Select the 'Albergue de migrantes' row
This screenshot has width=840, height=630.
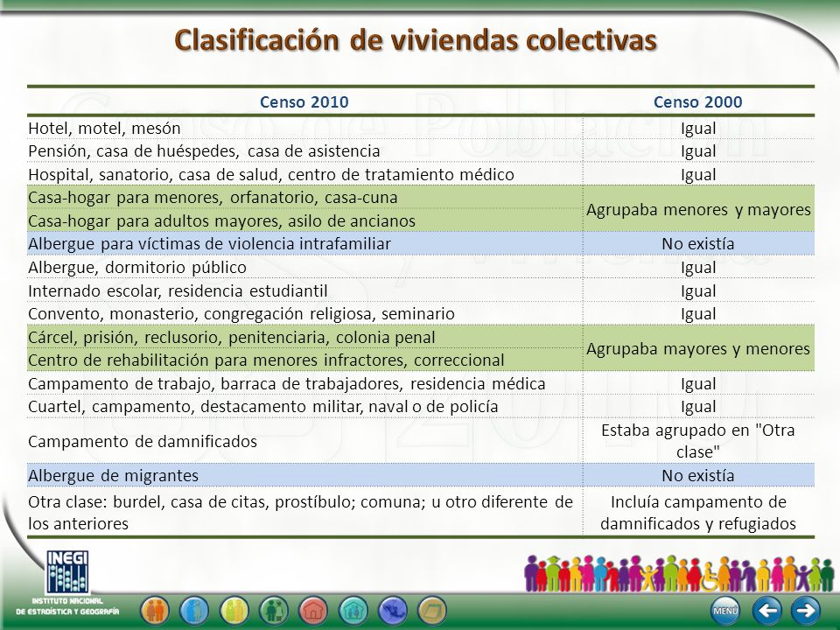coord(421,475)
